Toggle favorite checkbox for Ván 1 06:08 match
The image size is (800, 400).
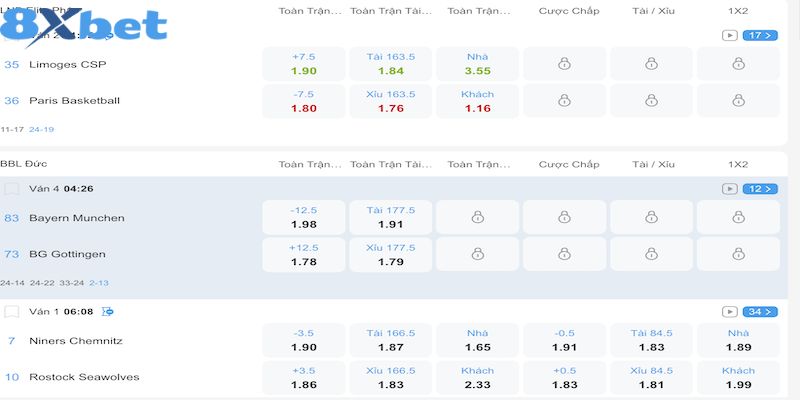(12, 312)
